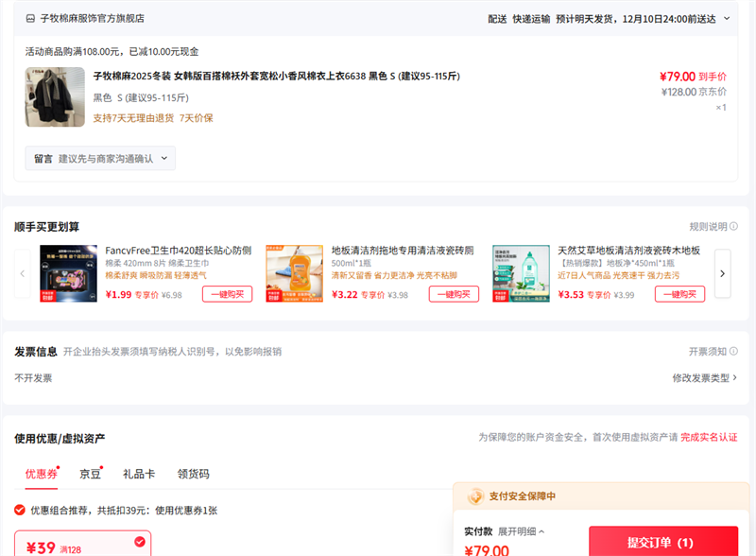Screen dimensions: 756x556
Task: Open the 留言 message dropdown
Action: pyautogui.click(x=100, y=159)
